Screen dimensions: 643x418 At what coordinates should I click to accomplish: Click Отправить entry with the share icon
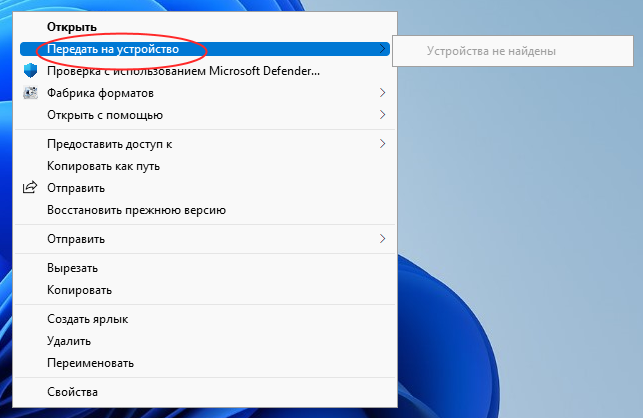tap(205, 188)
